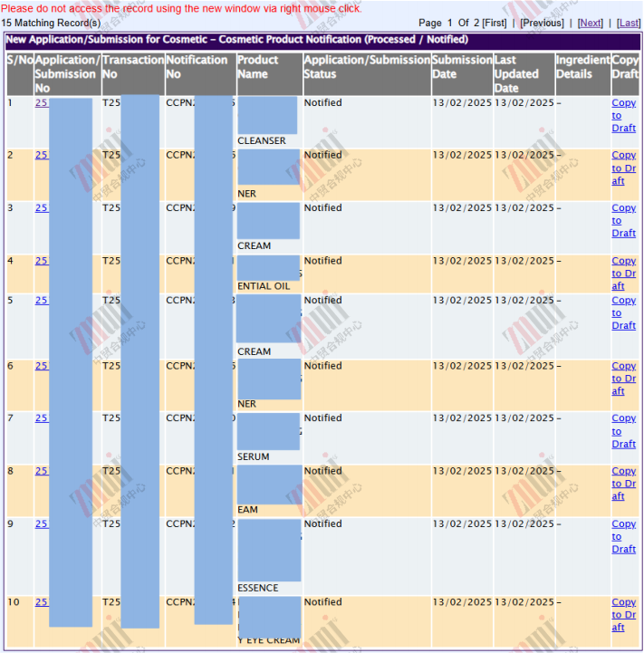This screenshot has width=644, height=653.
Task: Open submission number link in row 5
Action: pos(42,301)
